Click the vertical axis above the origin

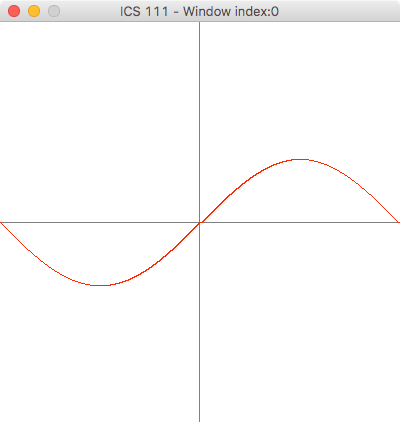tap(200, 122)
